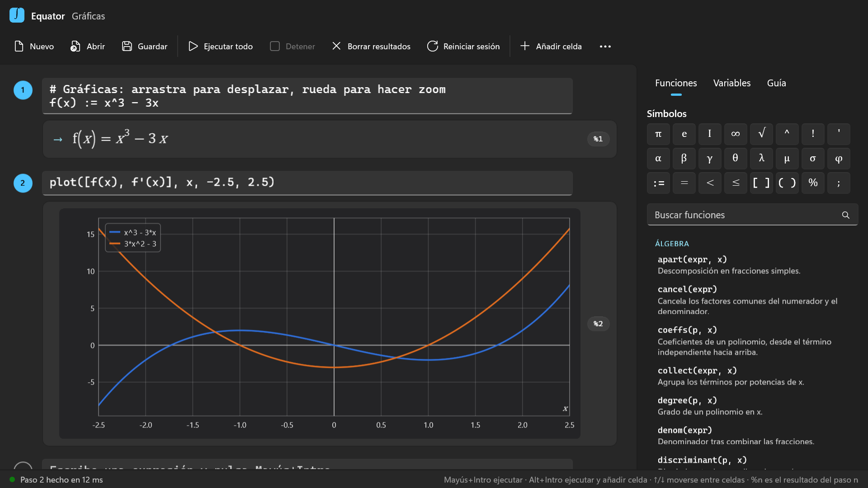This screenshot has width=868, height=488.
Task: Switch to the Variables tab
Action: 732,83
